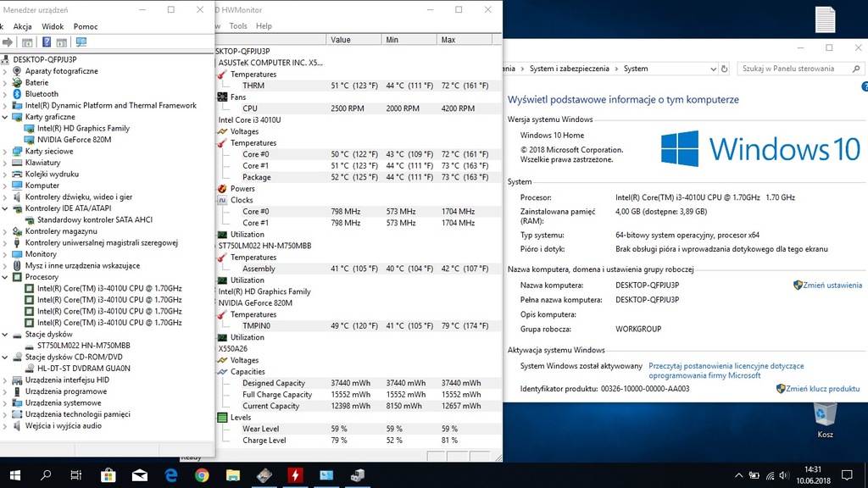The image size is (868, 488).
Task: Open Microsoft Store from the taskbar
Action: click(x=108, y=475)
